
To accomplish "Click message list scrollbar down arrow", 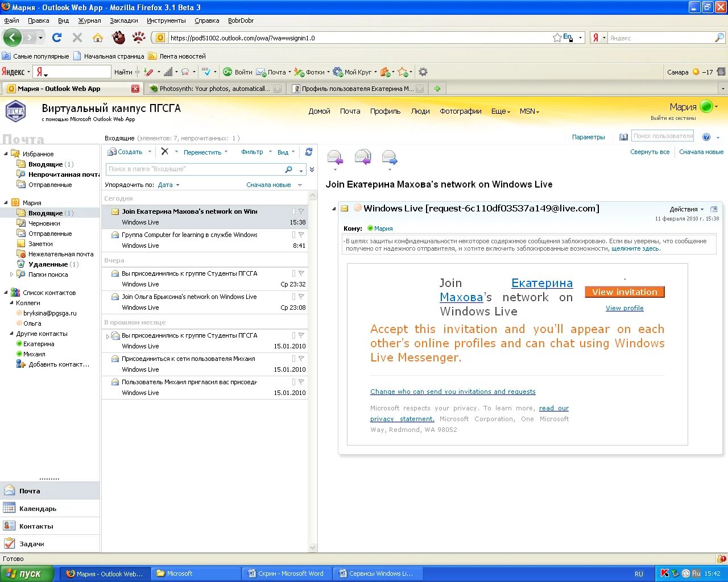I will coord(313,548).
